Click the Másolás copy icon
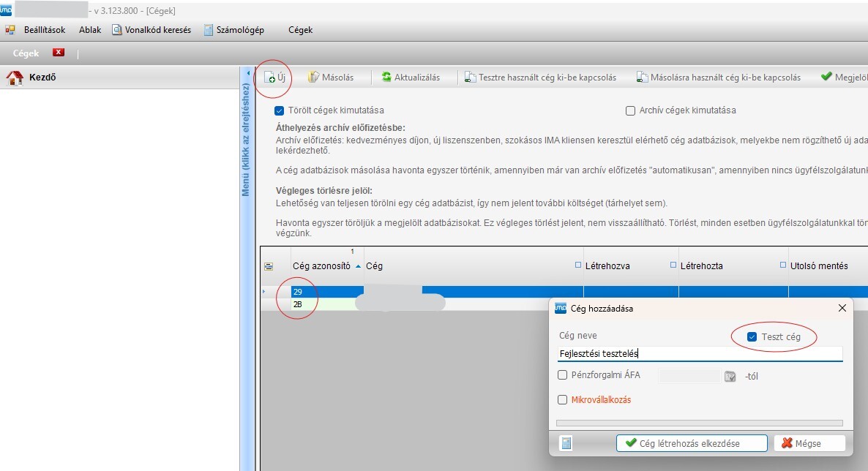The height and width of the screenshot is (471, 868). coord(313,78)
